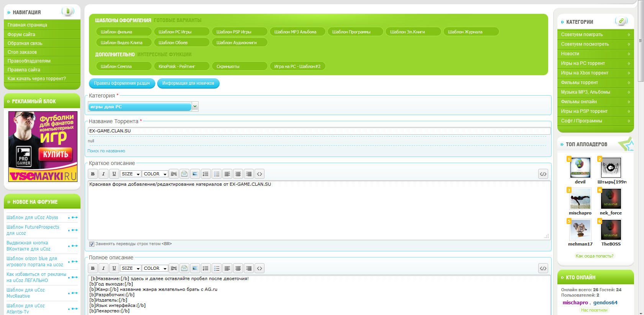Align left in Краткое описание toolbar
Screen dimensions: 644x315
(x=227, y=174)
